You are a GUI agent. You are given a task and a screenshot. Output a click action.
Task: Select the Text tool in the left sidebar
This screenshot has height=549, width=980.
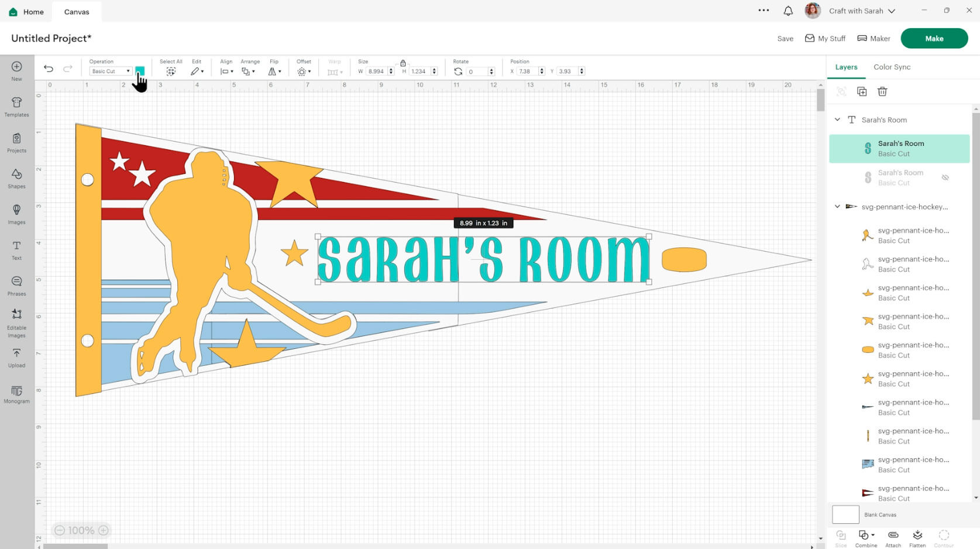16,250
